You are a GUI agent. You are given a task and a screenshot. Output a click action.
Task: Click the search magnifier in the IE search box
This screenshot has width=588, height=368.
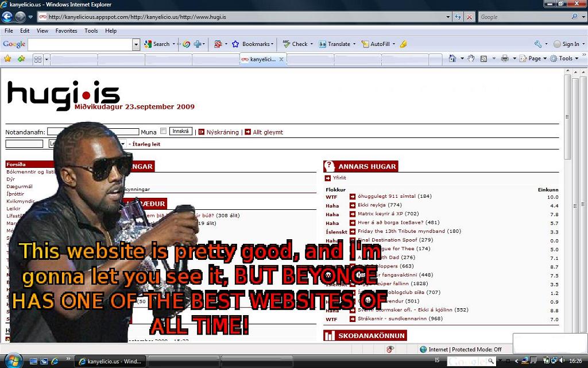[x=574, y=17]
